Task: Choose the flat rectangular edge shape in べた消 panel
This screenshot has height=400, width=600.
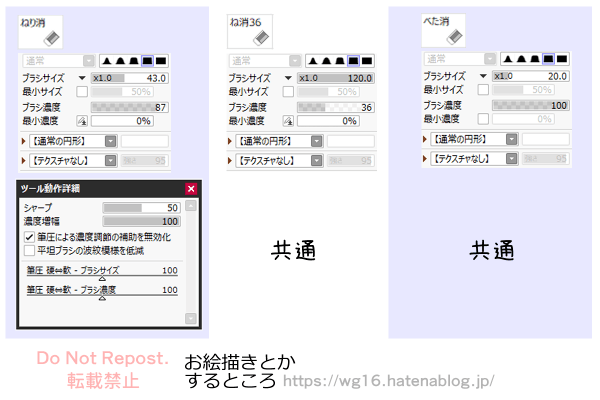Action: (x=562, y=59)
